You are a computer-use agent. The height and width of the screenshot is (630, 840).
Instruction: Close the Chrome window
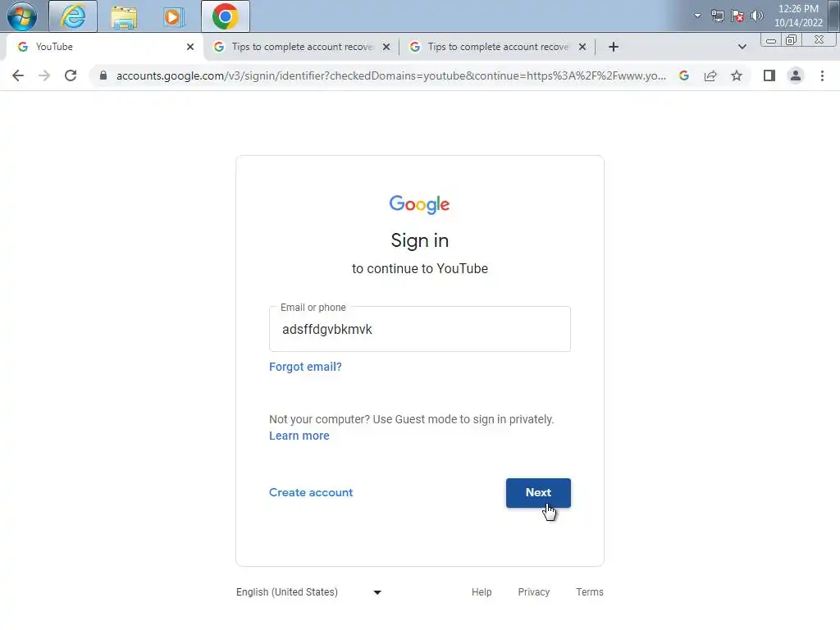819,40
